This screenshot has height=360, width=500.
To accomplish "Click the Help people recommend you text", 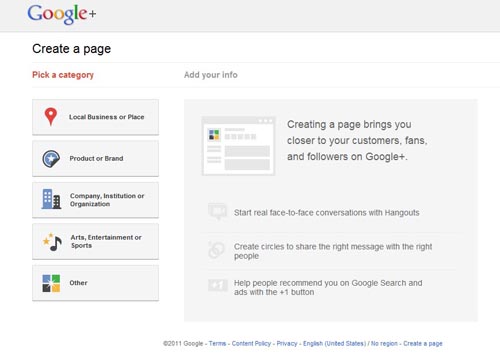I will tap(328, 287).
